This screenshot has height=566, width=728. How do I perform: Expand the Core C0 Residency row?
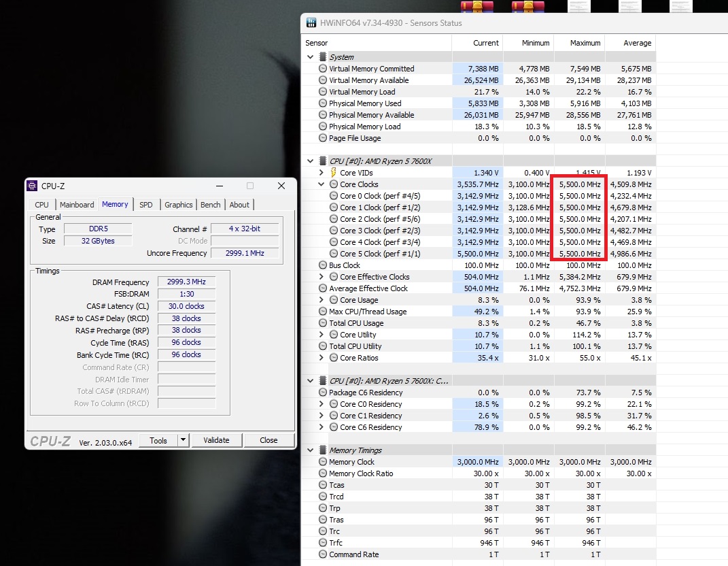tap(321, 404)
